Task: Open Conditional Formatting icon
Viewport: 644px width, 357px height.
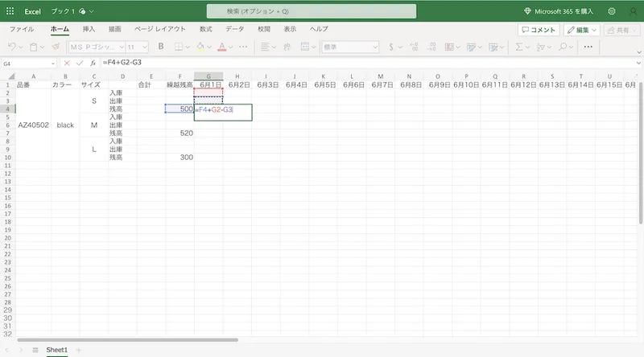Action: point(449,47)
